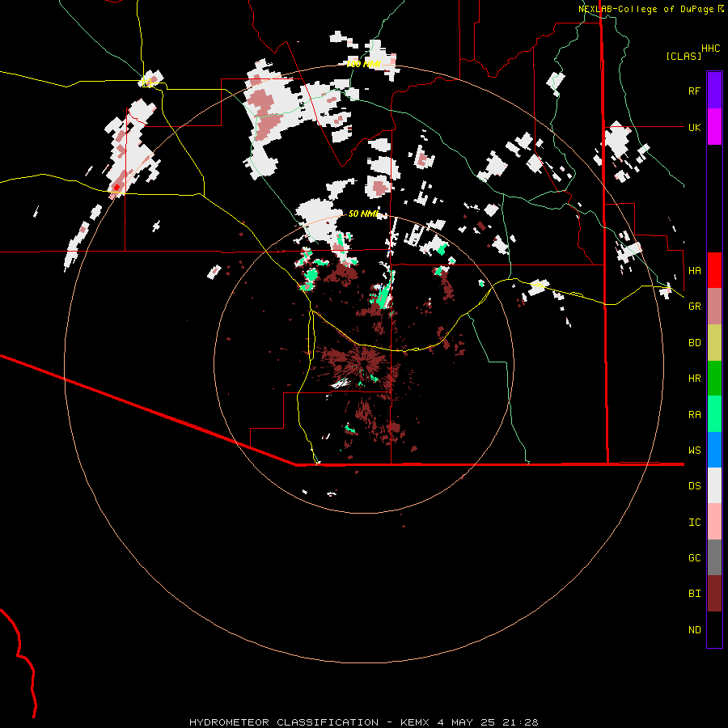Click the GR legend label
This screenshot has width=728, height=728.
click(694, 307)
